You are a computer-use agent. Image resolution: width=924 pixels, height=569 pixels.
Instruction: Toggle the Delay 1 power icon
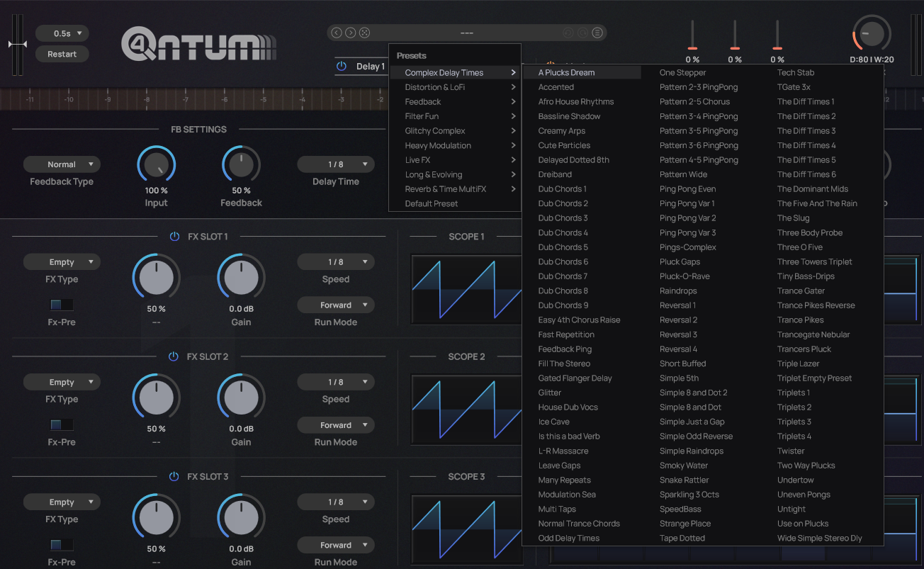pos(342,66)
